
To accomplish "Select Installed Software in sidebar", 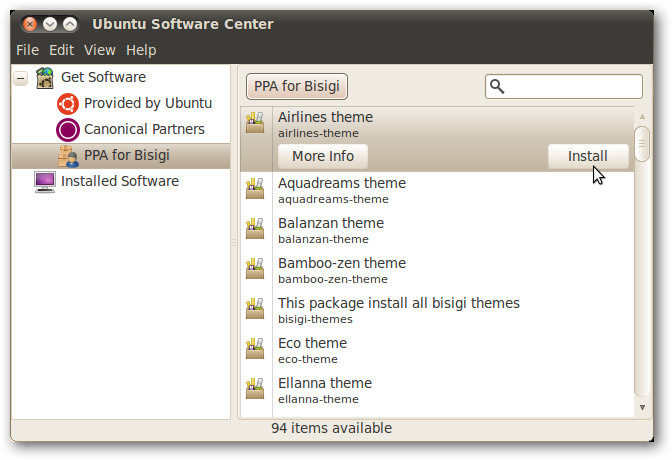I will pyautogui.click(x=120, y=181).
